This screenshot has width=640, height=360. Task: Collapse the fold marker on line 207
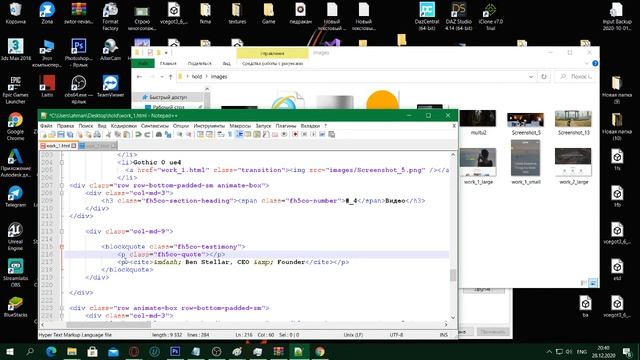tap(62, 185)
